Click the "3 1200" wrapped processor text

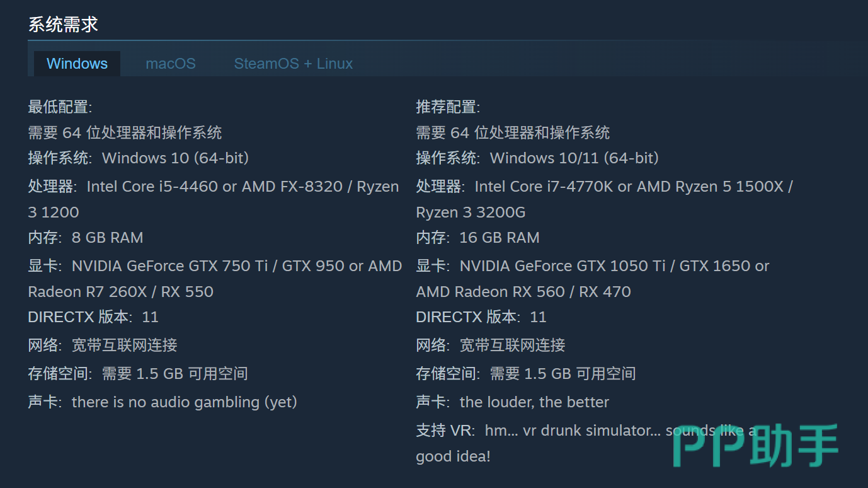(54, 212)
